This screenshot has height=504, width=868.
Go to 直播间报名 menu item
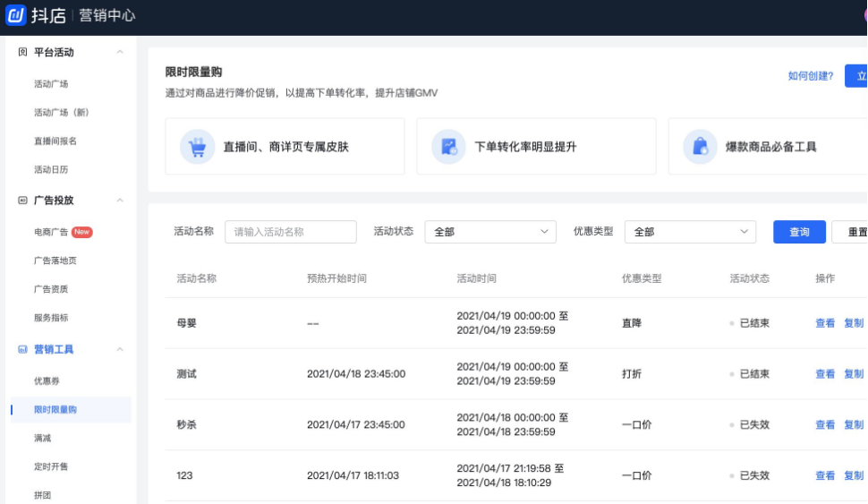tap(55, 141)
